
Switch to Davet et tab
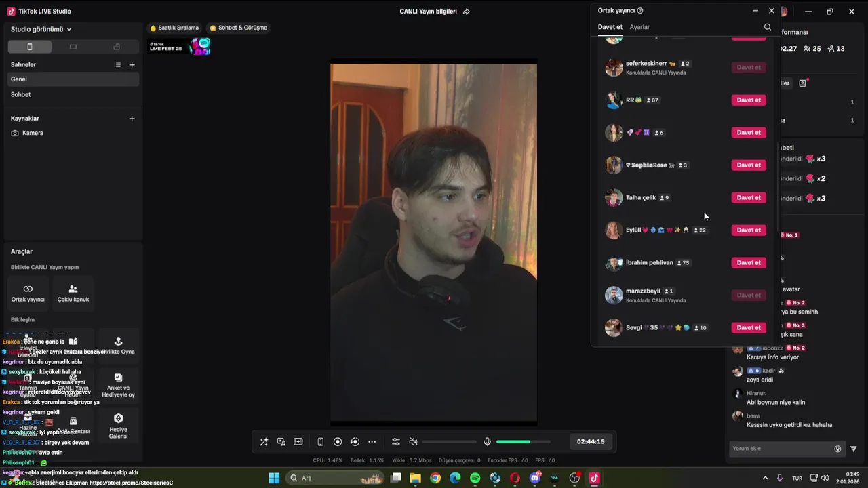(610, 27)
